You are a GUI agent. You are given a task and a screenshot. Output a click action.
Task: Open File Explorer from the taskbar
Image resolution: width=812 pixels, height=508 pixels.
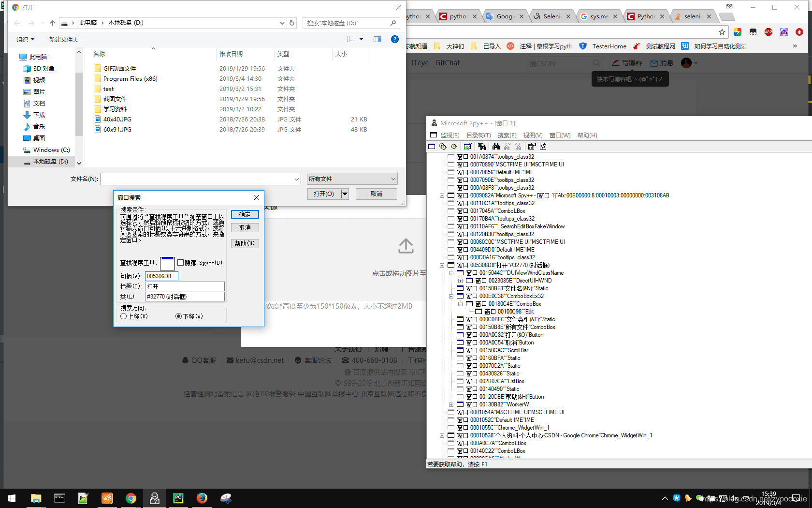[36, 498]
